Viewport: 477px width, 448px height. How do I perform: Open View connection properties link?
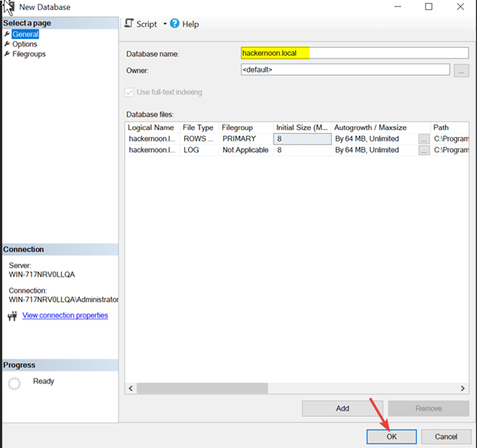point(65,316)
